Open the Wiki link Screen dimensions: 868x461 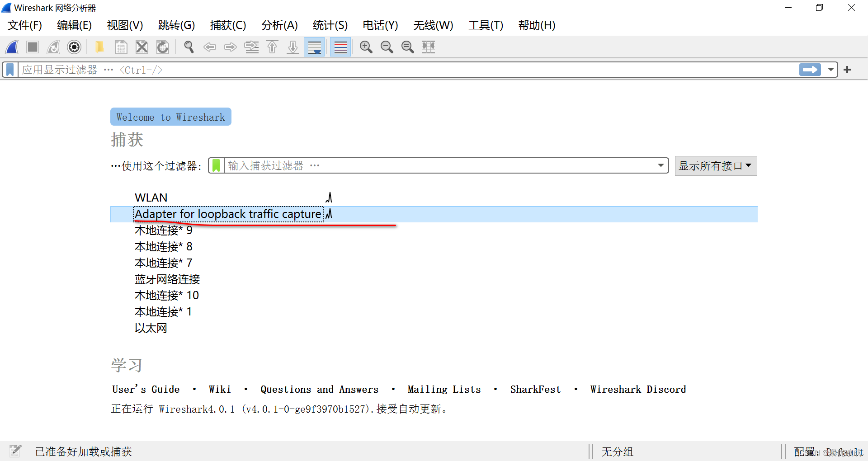tap(220, 389)
